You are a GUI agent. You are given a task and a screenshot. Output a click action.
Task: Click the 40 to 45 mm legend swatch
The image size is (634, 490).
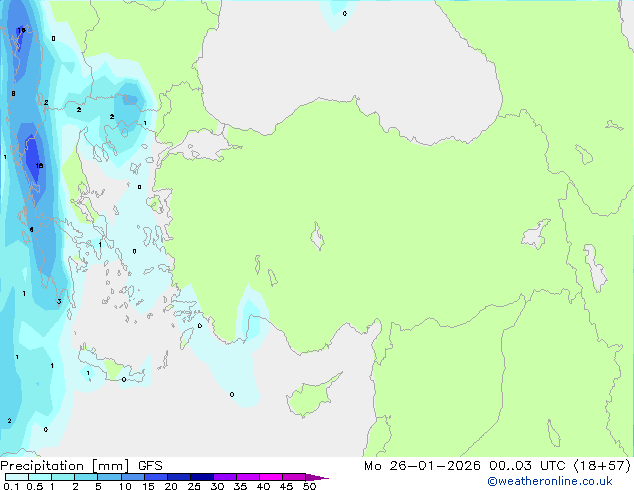coord(271,477)
